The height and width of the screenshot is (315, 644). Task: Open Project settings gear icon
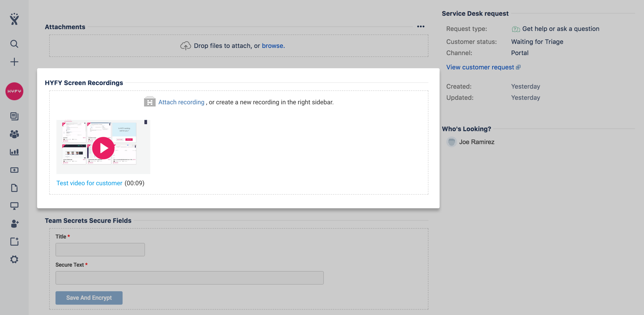[x=14, y=259]
